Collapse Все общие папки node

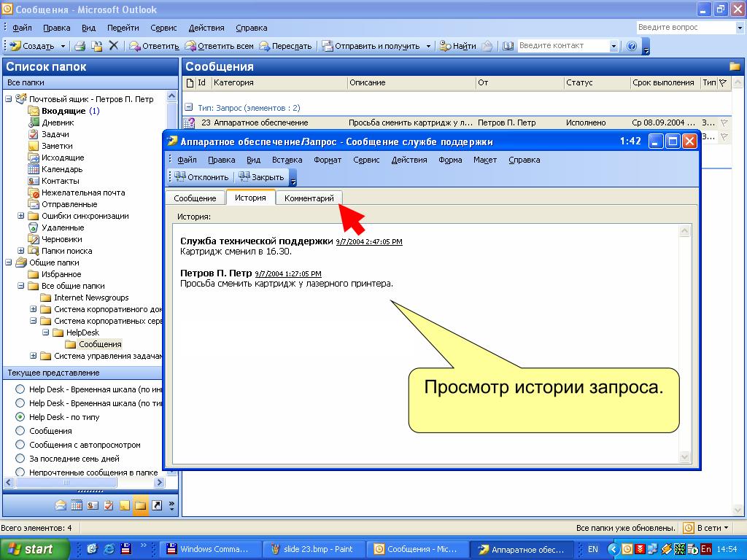coord(20,286)
